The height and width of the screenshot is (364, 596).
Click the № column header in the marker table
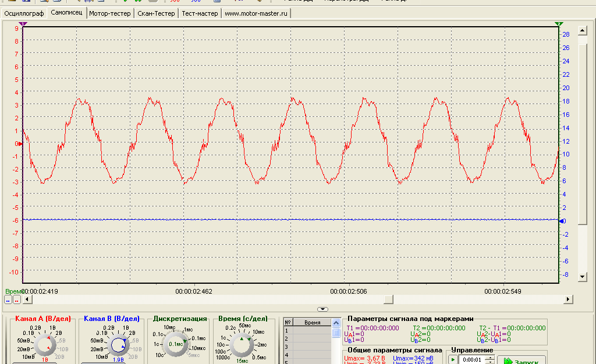(x=288, y=323)
